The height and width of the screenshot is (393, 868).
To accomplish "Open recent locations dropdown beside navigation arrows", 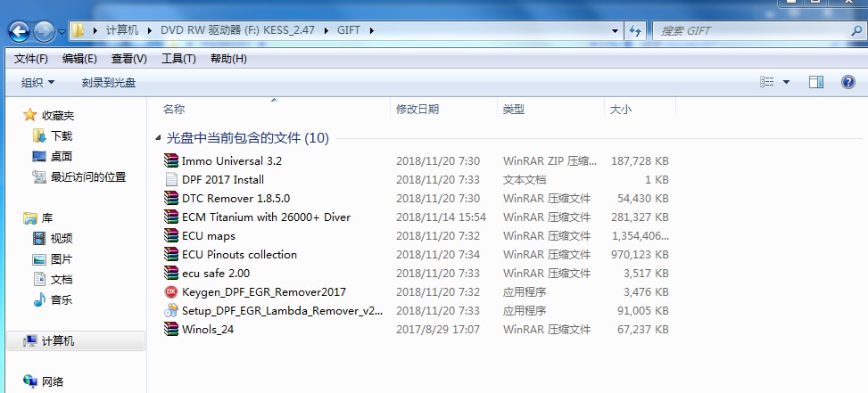I will pos(62,31).
